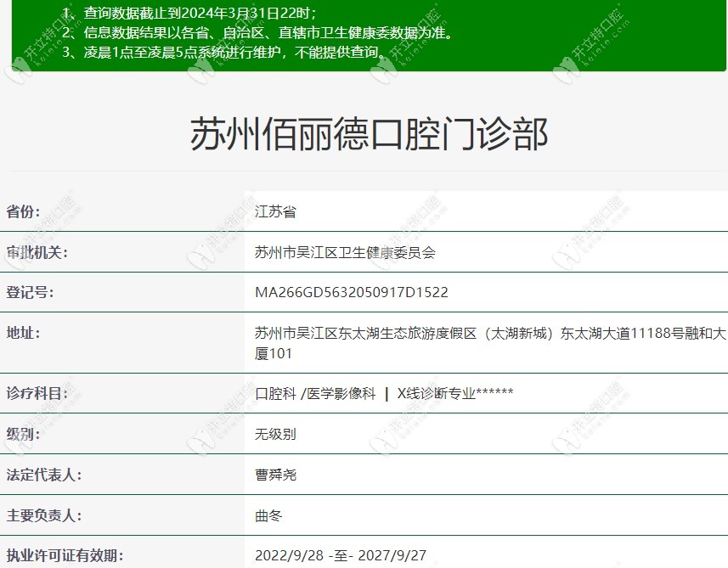This screenshot has width=728, height=568.
Task: Click the heading 苏州佰丽德口腔门诊部
Action: 370,134
